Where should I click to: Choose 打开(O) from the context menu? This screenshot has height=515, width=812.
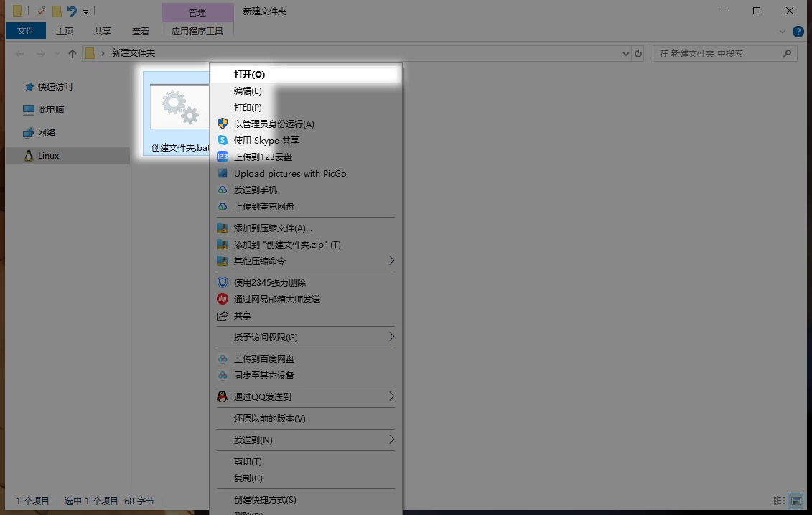(249, 74)
